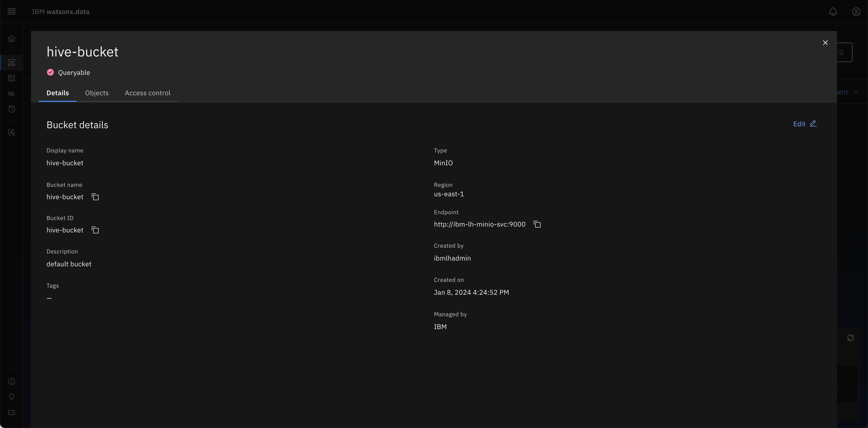The height and width of the screenshot is (428, 868).
Task: Open the ticket icon at sidebar bottom
Action: tap(11, 412)
